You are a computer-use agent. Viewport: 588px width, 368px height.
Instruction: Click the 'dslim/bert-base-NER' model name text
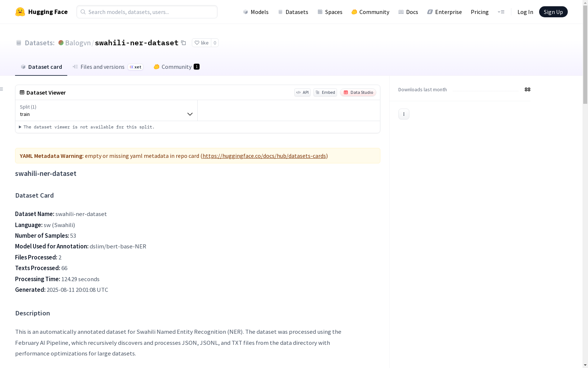point(118,246)
